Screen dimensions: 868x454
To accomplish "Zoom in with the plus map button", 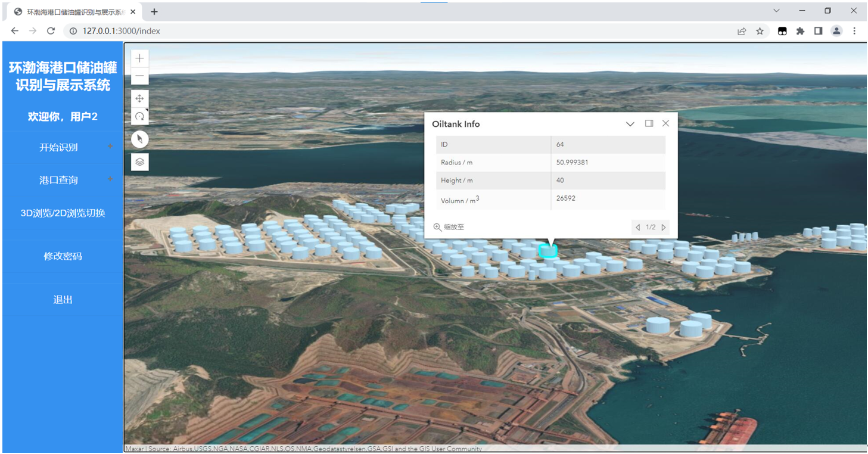I will tap(139, 58).
